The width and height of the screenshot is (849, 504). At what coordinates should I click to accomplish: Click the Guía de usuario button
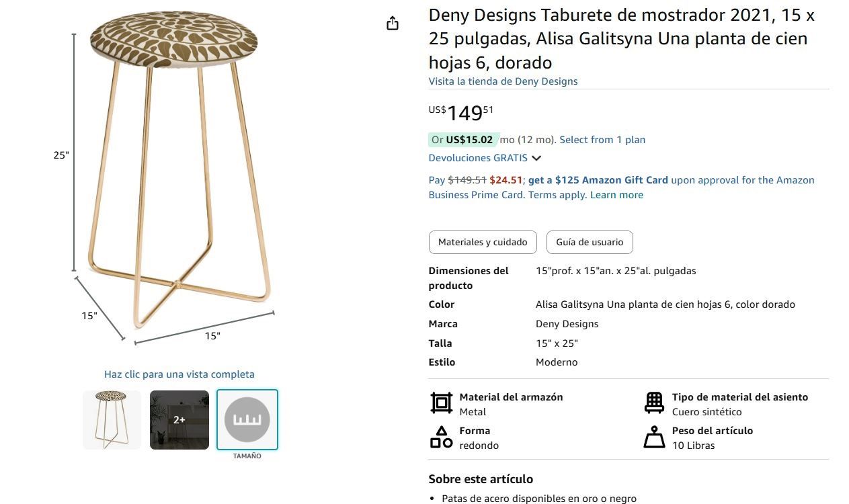(589, 242)
